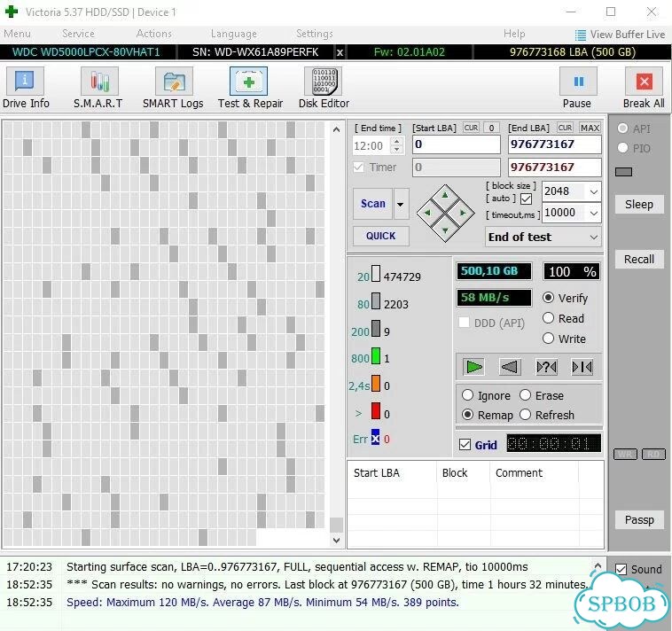Open the timeout 10000 ms dropdown
The width and height of the screenshot is (672, 631).
point(594,213)
